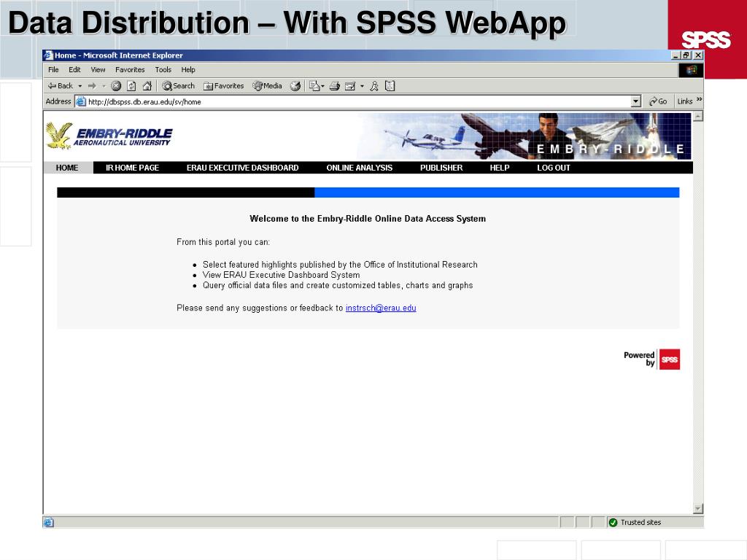Open the Media bar from the toolbar
The width and height of the screenshot is (747, 560).
pos(267,86)
